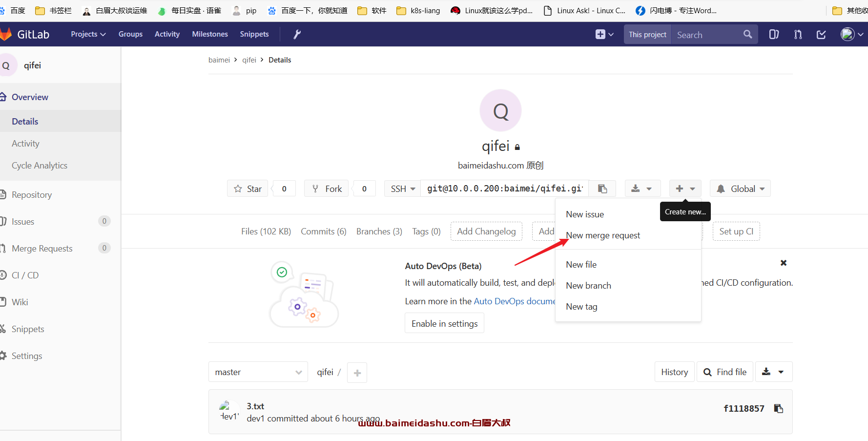868x441 pixels.
Task: Open commit f1118857 link
Action: point(744,409)
